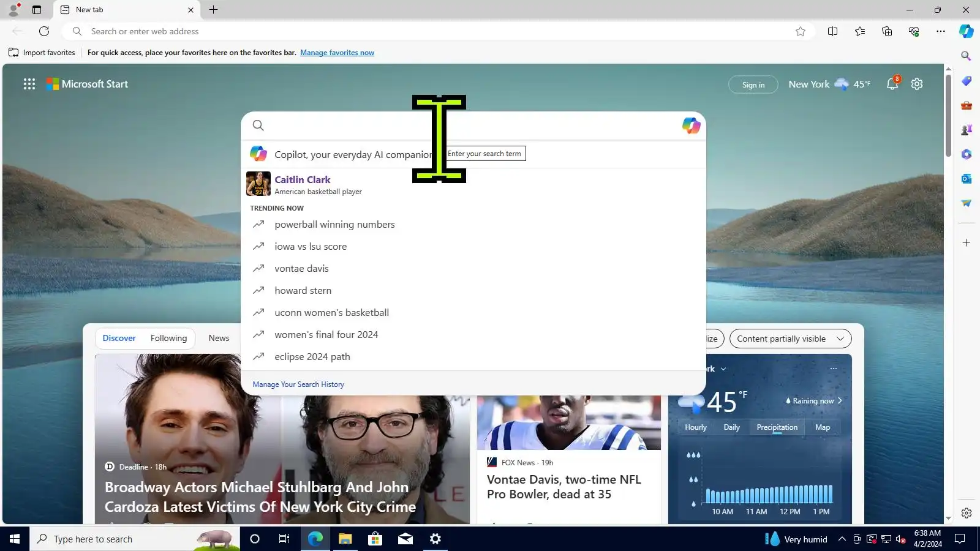
Task: Show hidden system tray icons
Action: (x=842, y=539)
